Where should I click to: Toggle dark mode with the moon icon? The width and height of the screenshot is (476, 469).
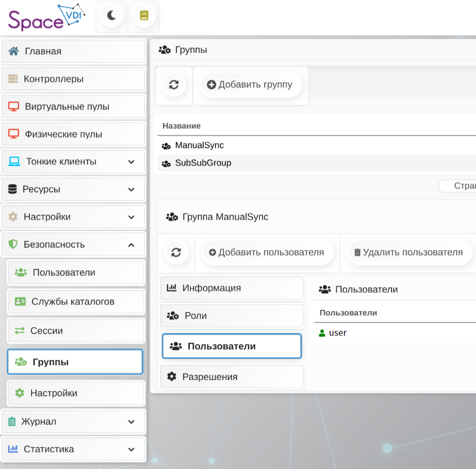point(111,16)
